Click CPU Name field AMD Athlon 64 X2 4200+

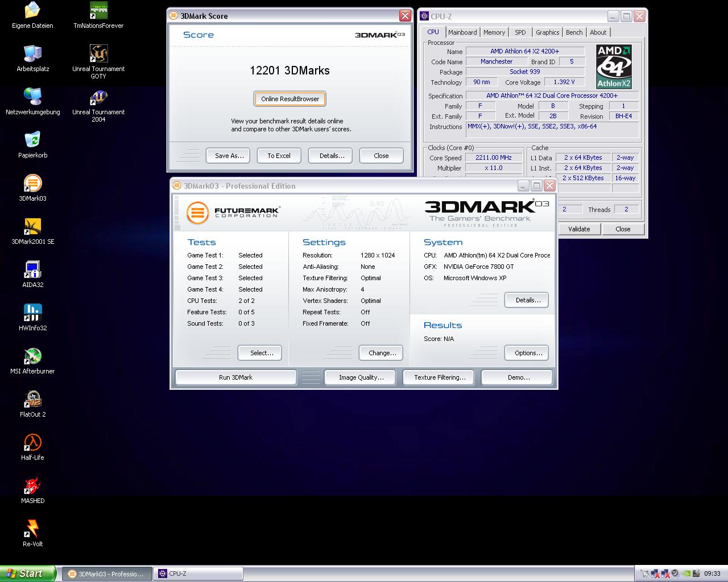coord(525,51)
